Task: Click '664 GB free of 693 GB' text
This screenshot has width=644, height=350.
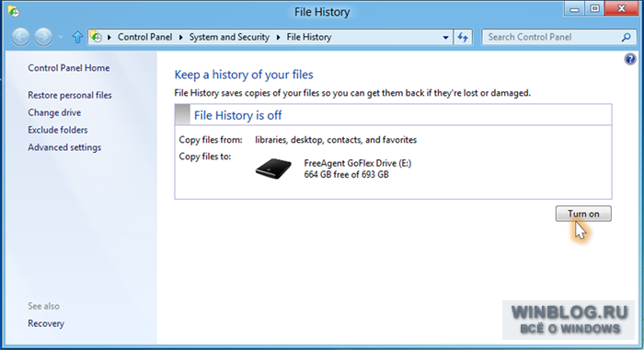Action: 346,174
